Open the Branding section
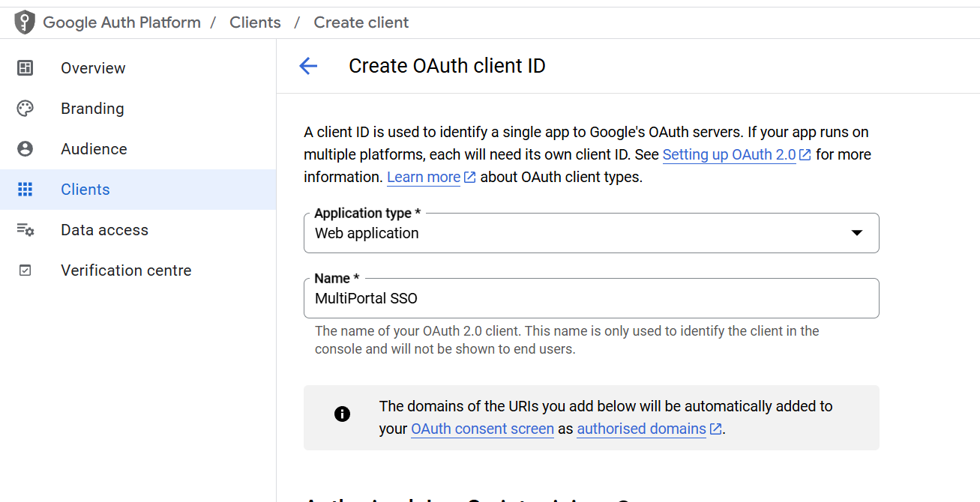The width and height of the screenshot is (980, 502). [138, 109]
